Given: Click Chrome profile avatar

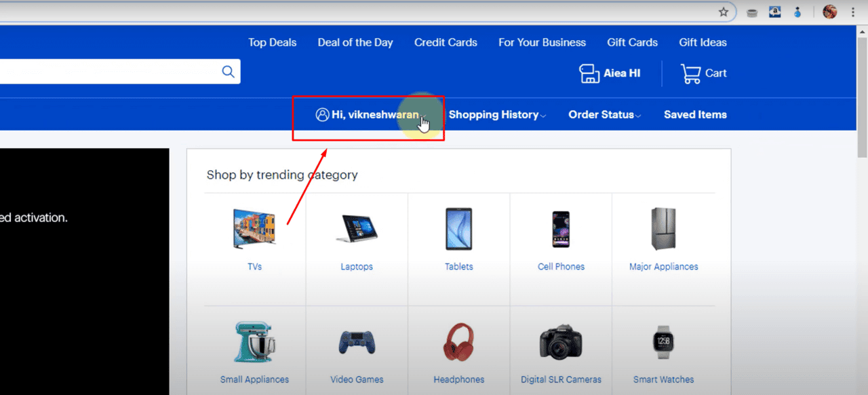Looking at the screenshot, I should [830, 12].
